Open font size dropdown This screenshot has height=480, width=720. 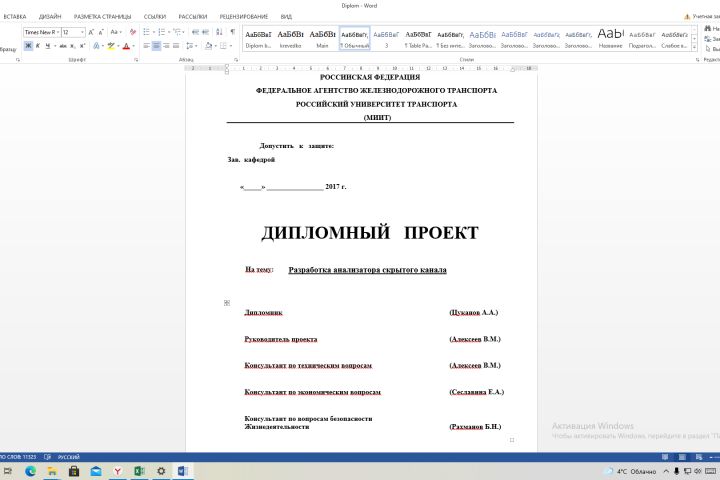click(82, 32)
